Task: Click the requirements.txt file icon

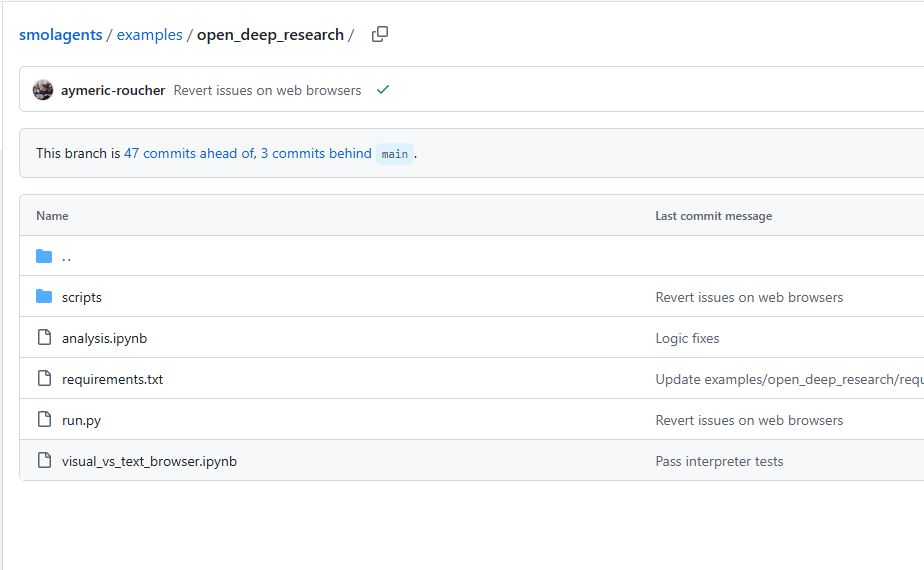Action: 44,379
